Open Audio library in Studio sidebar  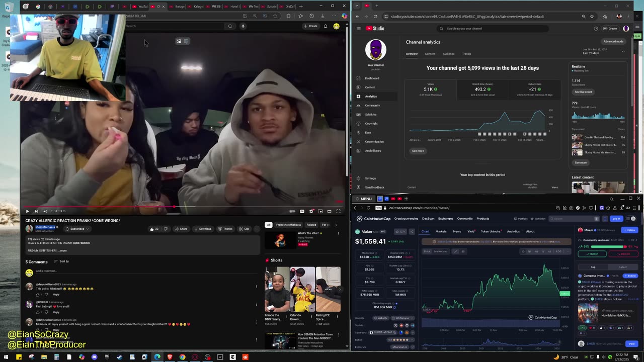[373, 151]
